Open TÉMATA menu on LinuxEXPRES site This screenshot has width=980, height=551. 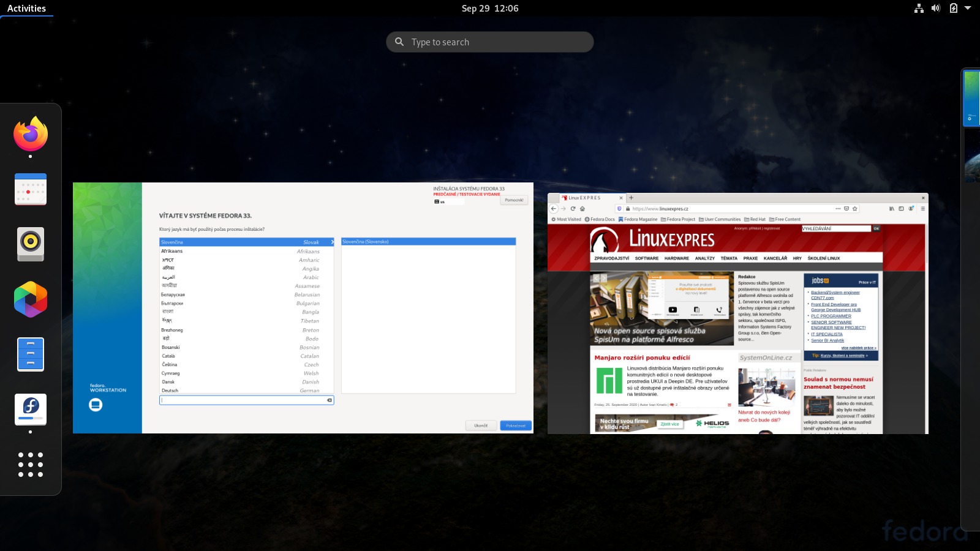(x=729, y=258)
